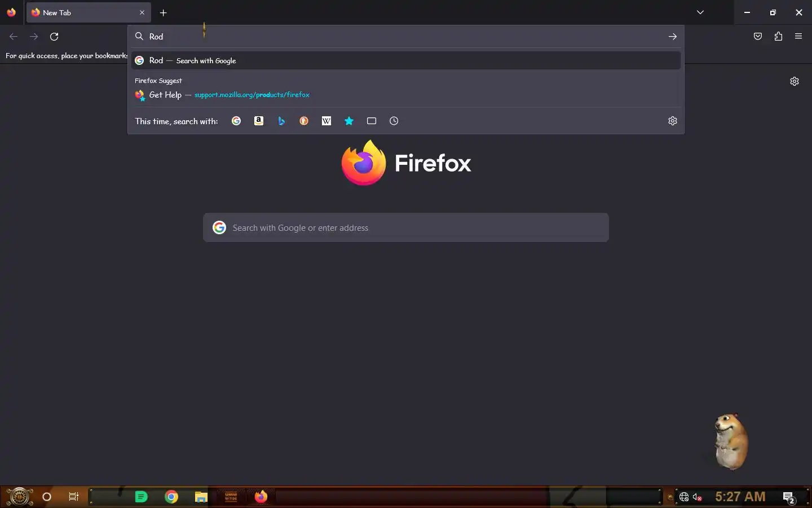Screen dimensions: 812x508
Task: Select the New Tab tab
Action: (x=89, y=12)
